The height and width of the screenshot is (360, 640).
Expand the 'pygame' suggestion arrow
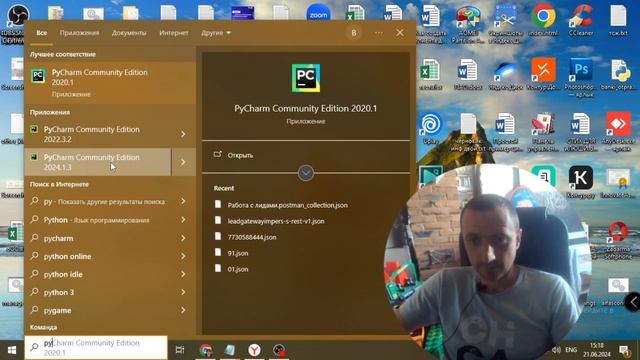[183, 310]
